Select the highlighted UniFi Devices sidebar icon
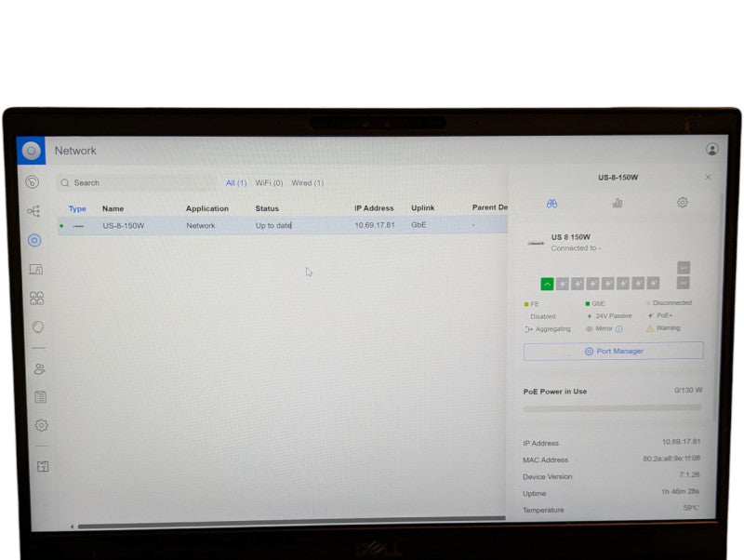Image resolution: width=744 pixels, height=560 pixels. point(34,240)
